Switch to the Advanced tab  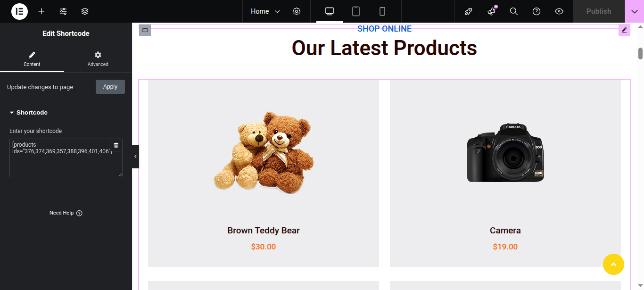[x=98, y=59]
